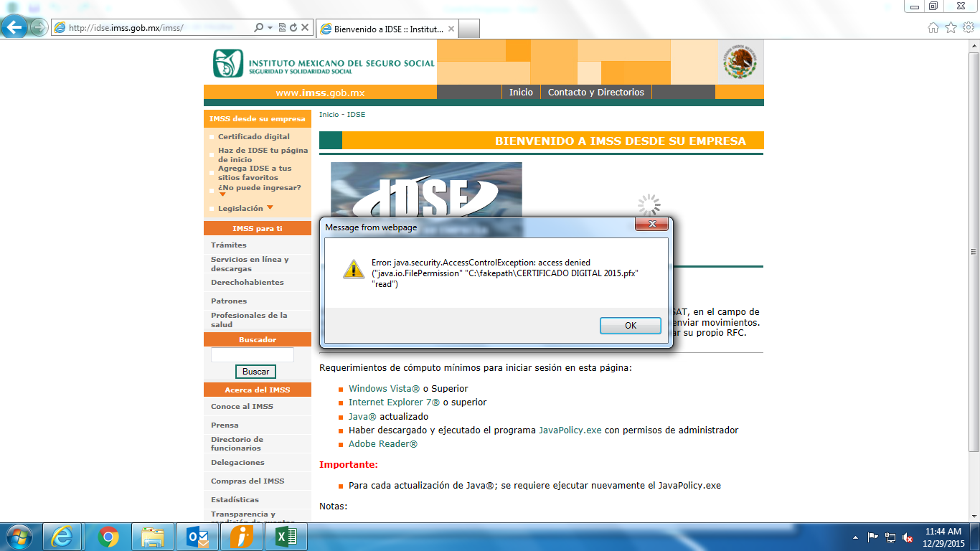This screenshot has width=980, height=551.
Task: Click the network tray icon
Action: [890, 537]
